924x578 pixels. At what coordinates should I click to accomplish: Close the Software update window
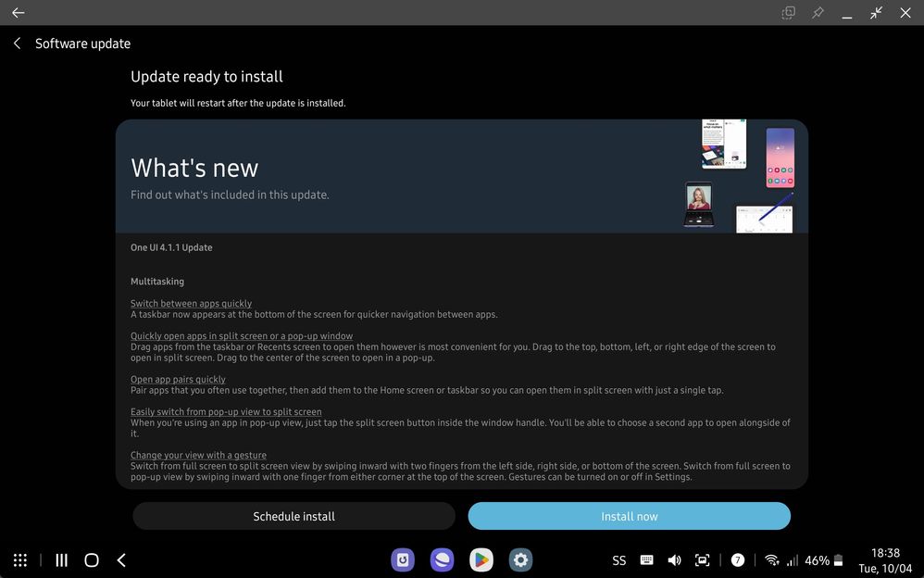(x=905, y=12)
